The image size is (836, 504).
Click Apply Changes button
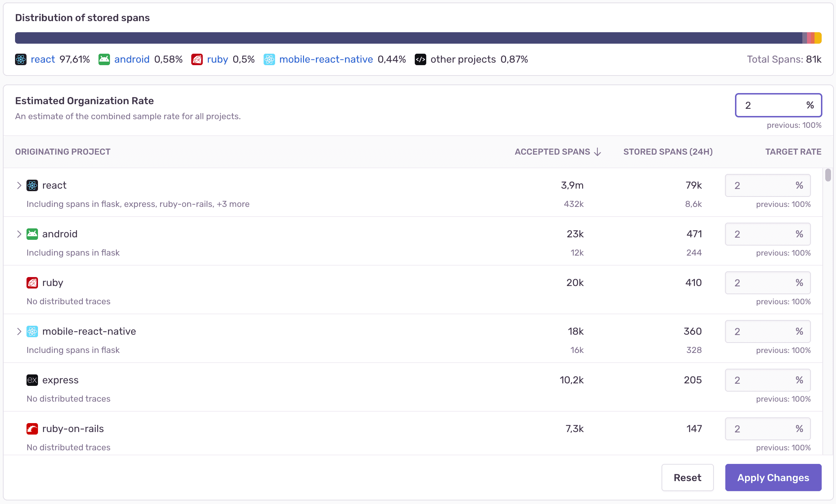[x=773, y=478]
